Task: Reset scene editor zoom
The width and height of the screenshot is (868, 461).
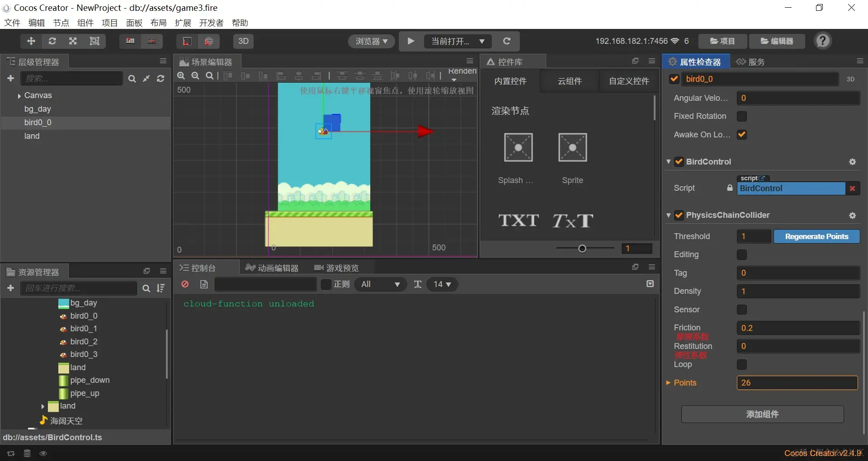Action: [210, 75]
